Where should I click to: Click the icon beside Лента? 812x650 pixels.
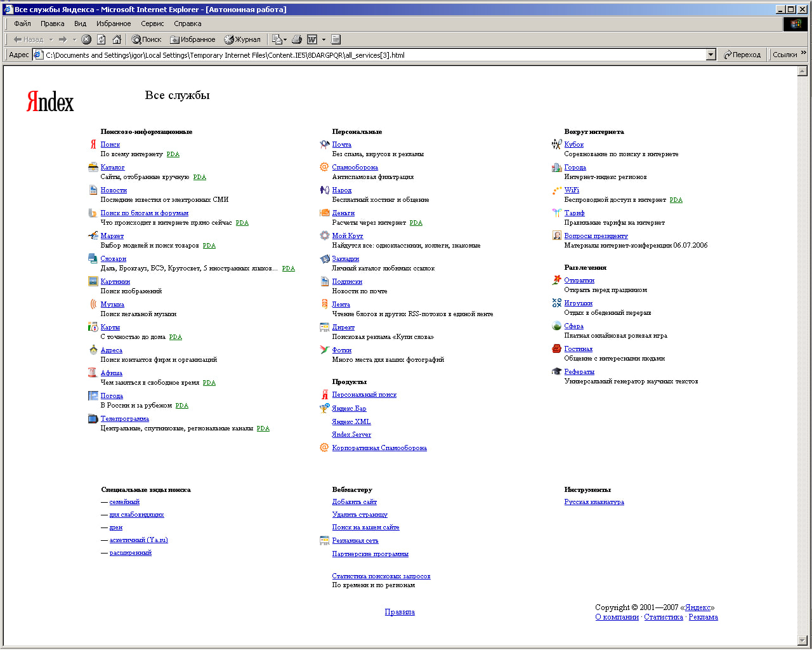point(325,304)
